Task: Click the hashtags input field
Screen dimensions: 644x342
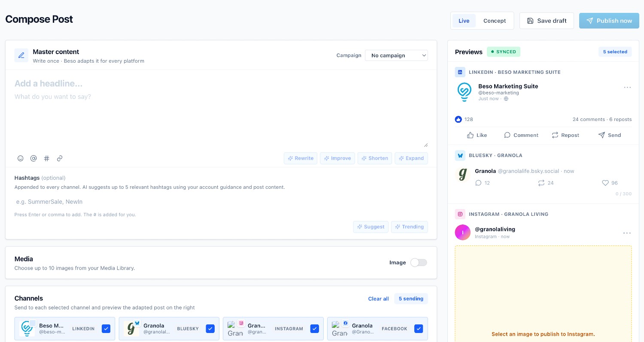Action: 221,202
